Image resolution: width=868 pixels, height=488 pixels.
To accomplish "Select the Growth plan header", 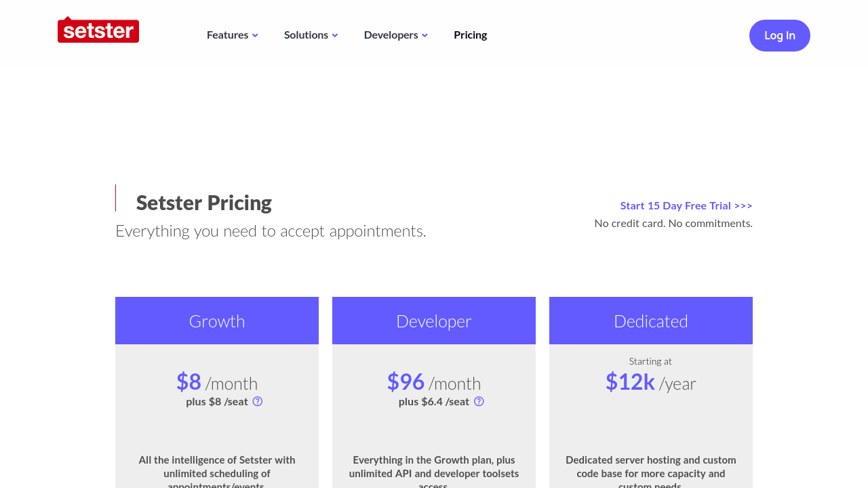I will point(217,321).
